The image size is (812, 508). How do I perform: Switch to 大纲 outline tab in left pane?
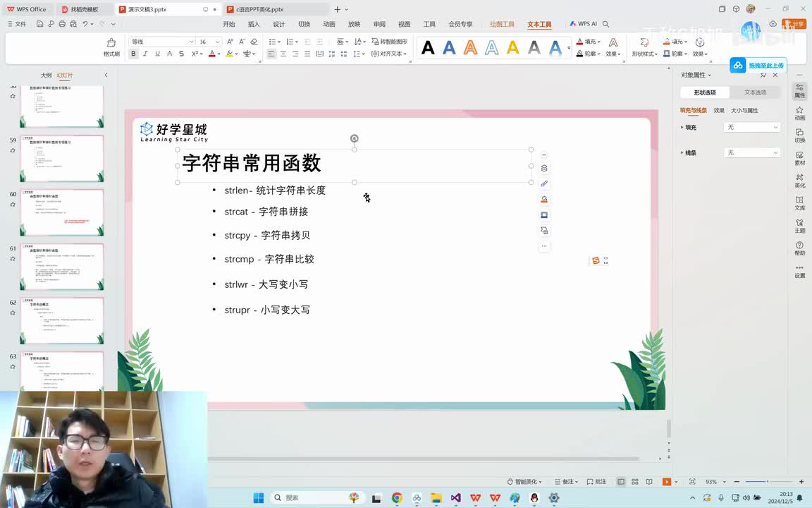46,75
